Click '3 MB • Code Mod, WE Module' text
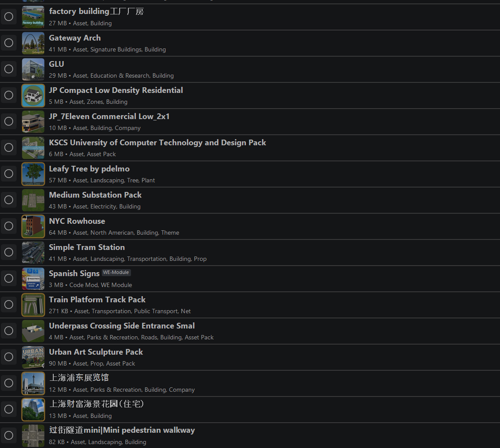500x448 pixels. pyautogui.click(x=90, y=285)
